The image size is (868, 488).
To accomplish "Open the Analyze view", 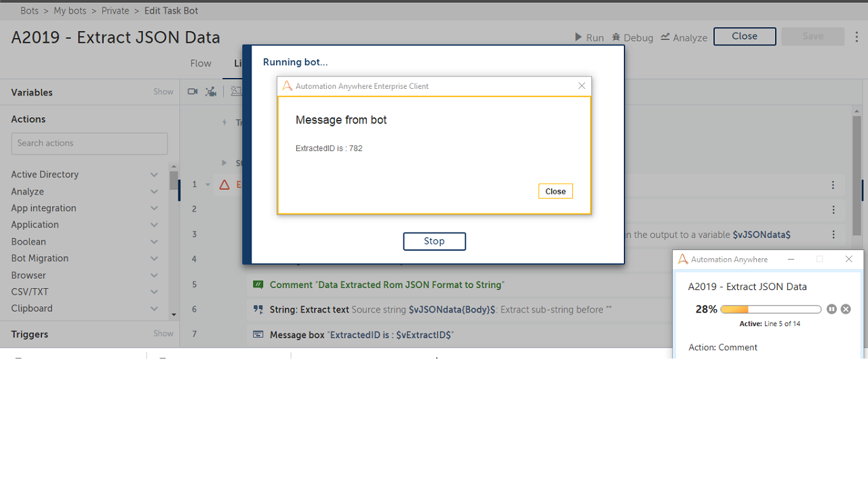I will [x=684, y=37].
